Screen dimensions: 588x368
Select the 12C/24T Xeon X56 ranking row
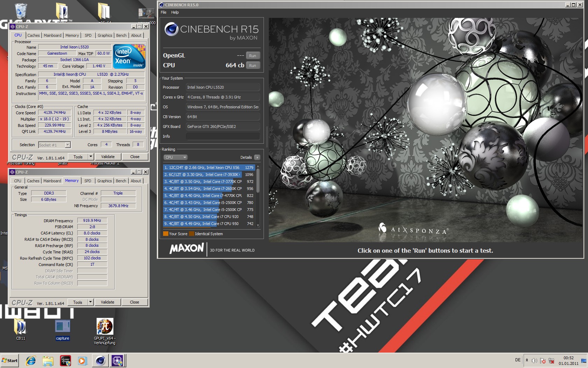point(209,168)
